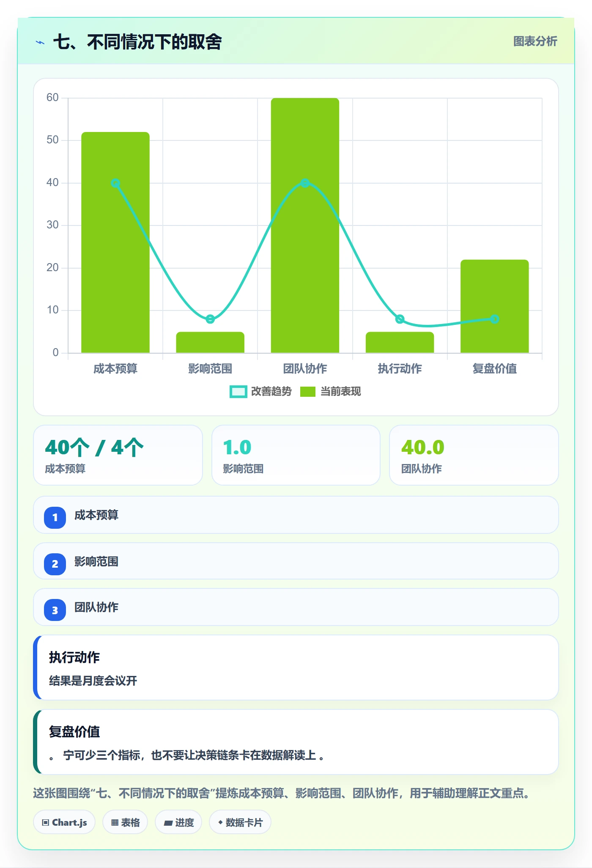Click the trend line point above 执行动作 bar

[400, 319]
